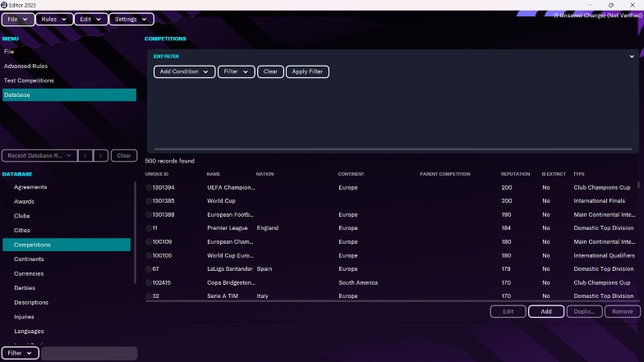The width and height of the screenshot is (644, 362).
Task: Click the Clear button in Edit Filter
Action: point(270,71)
